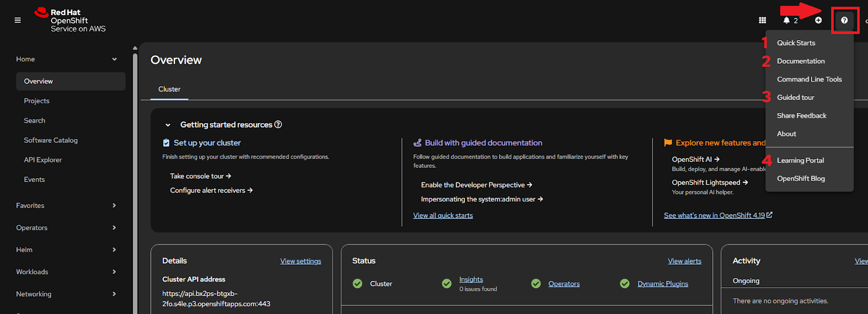
Task: Choose Command Line Tools menu entry
Action: [809, 79]
